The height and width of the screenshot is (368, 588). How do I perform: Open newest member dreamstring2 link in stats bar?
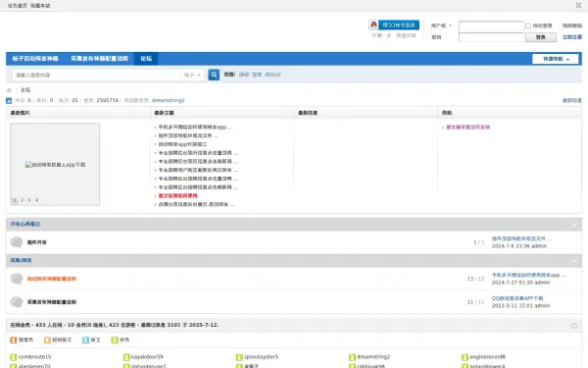[168, 100]
